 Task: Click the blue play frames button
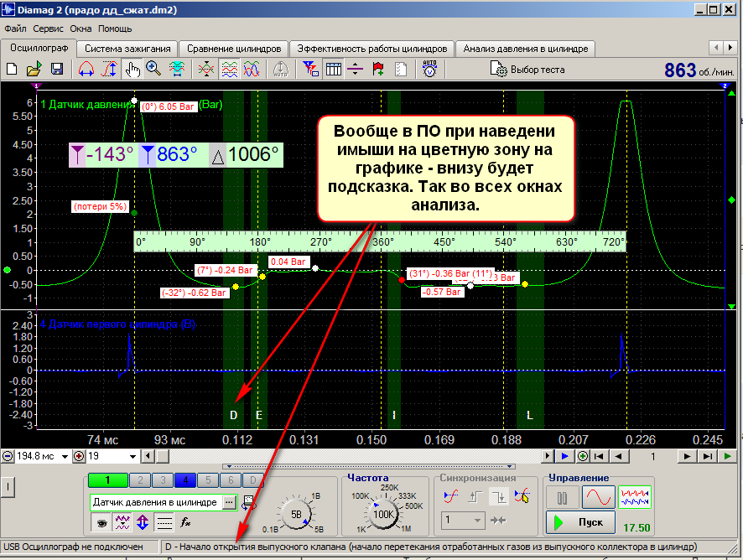click(565, 456)
